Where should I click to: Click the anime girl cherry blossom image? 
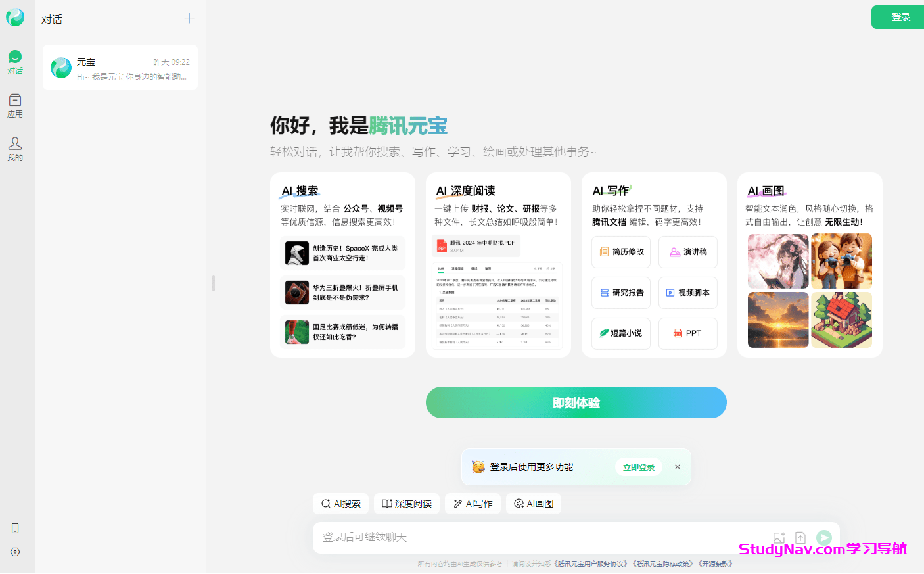[x=778, y=261]
